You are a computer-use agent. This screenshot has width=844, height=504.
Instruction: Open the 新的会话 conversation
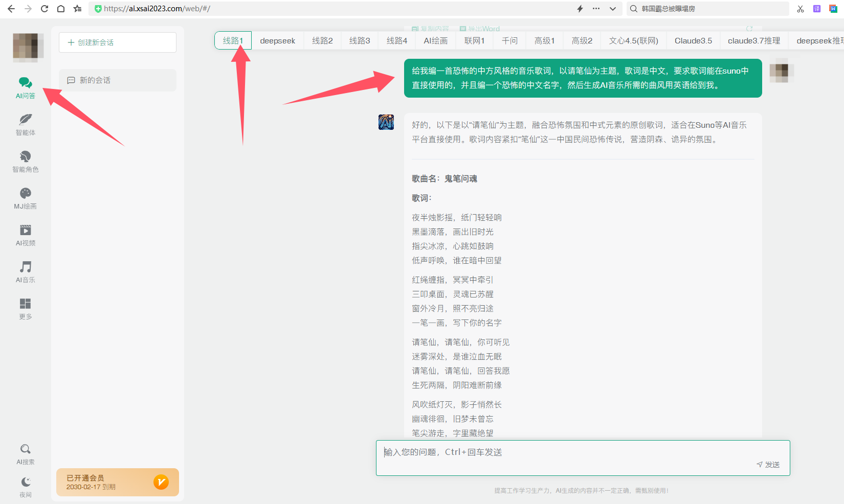pos(118,80)
